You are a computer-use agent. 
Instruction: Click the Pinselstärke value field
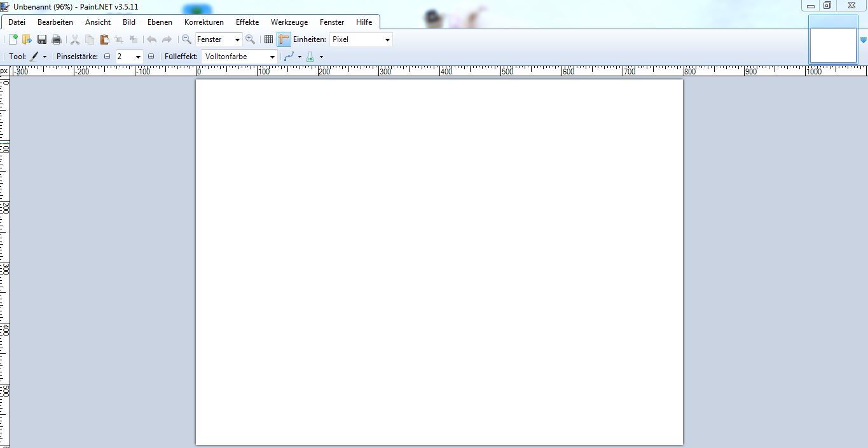(124, 57)
